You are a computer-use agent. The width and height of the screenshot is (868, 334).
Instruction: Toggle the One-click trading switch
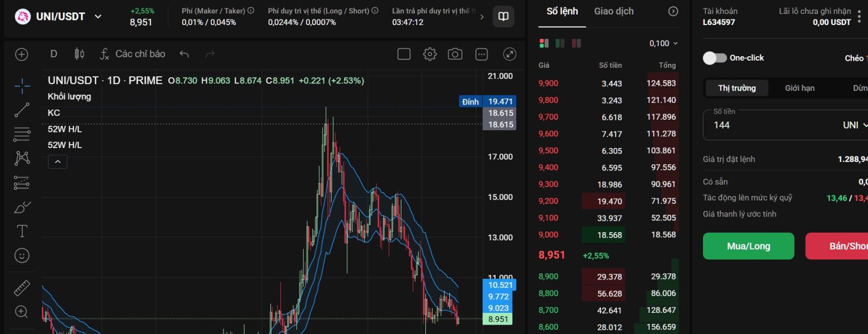pyautogui.click(x=715, y=58)
